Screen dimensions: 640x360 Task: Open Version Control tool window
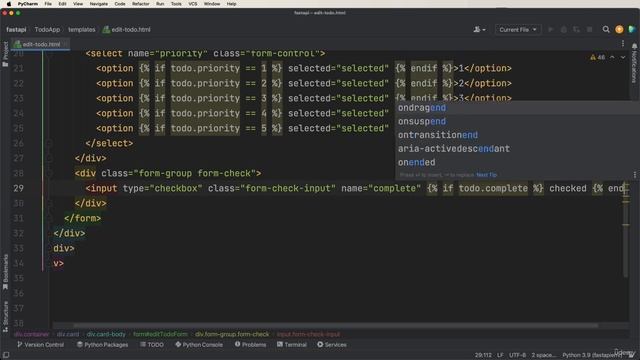coord(40,345)
